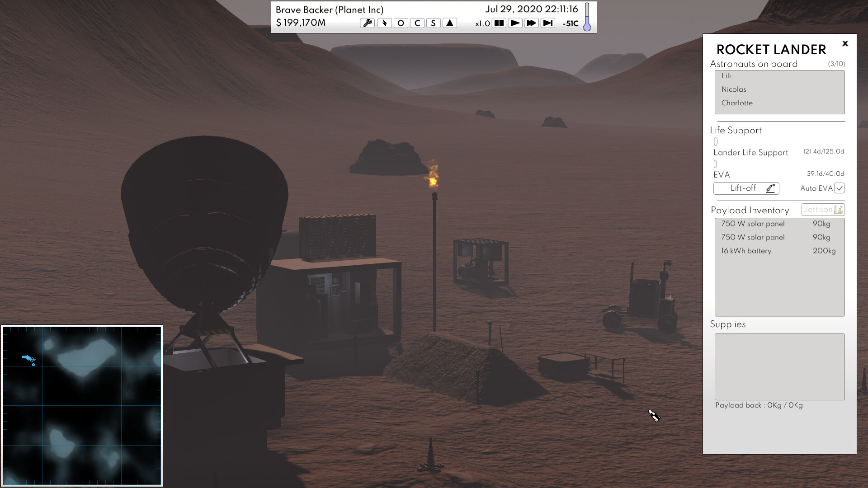The height and width of the screenshot is (488, 868).
Task: Select astronaut Nicolas in the list
Action: [x=734, y=89]
